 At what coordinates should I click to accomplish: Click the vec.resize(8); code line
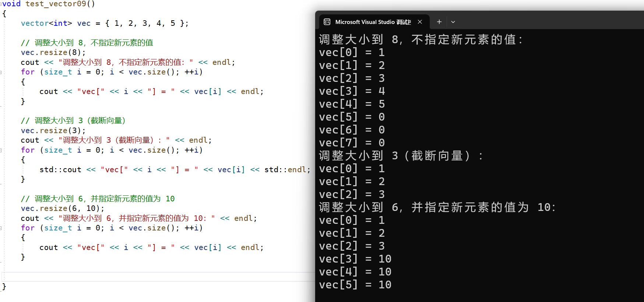(x=53, y=52)
